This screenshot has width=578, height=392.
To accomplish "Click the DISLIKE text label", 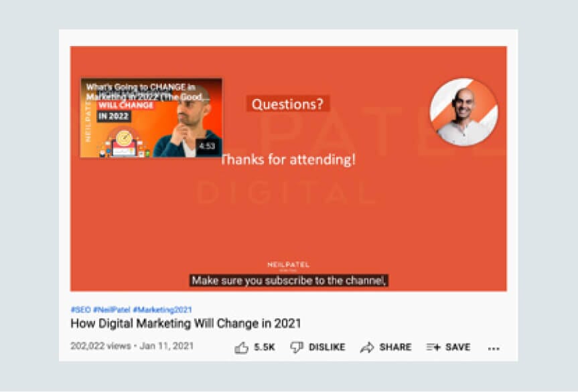I will pyautogui.click(x=327, y=347).
